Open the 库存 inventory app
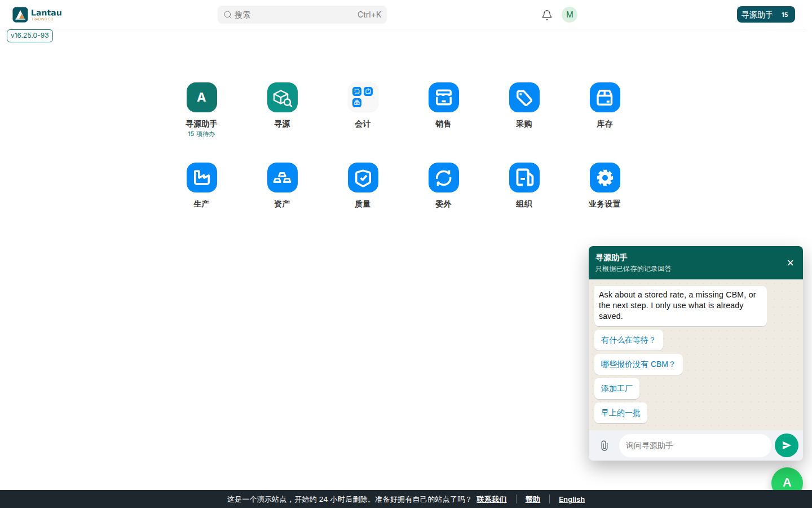This screenshot has width=812, height=508. pyautogui.click(x=604, y=98)
